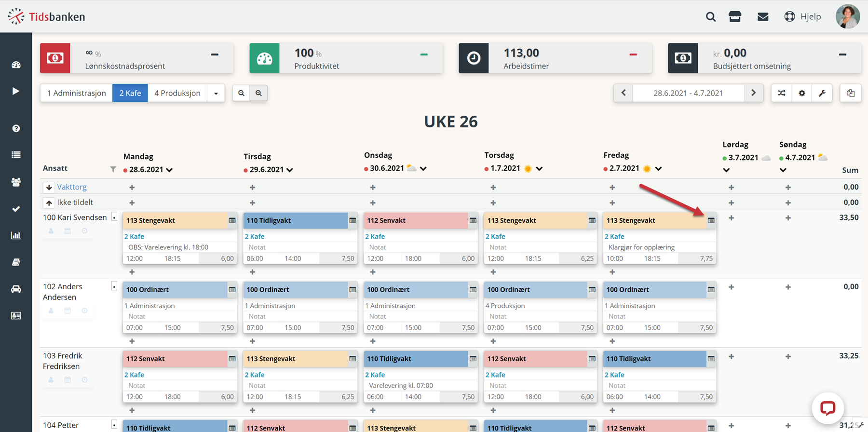This screenshot has height=432, width=868.
Task: Open the ID card icon in sidebar
Action: [x=16, y=316]
